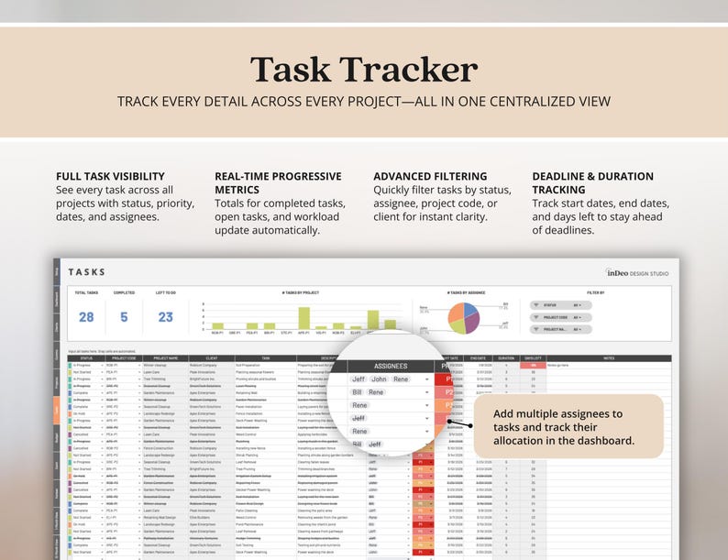Click the red P1 priority cell in the magnifier

tap(445, 379)
